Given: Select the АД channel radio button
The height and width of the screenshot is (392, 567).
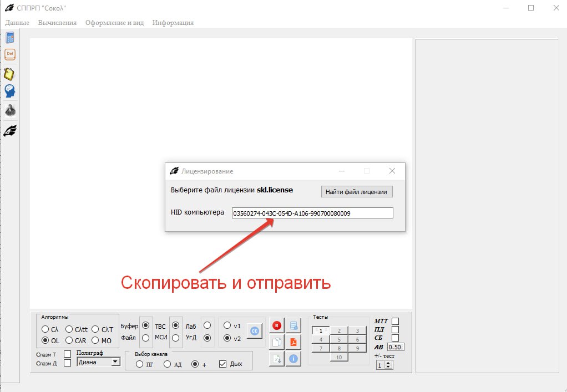Looking at the screenshot, I should (168, 364).
